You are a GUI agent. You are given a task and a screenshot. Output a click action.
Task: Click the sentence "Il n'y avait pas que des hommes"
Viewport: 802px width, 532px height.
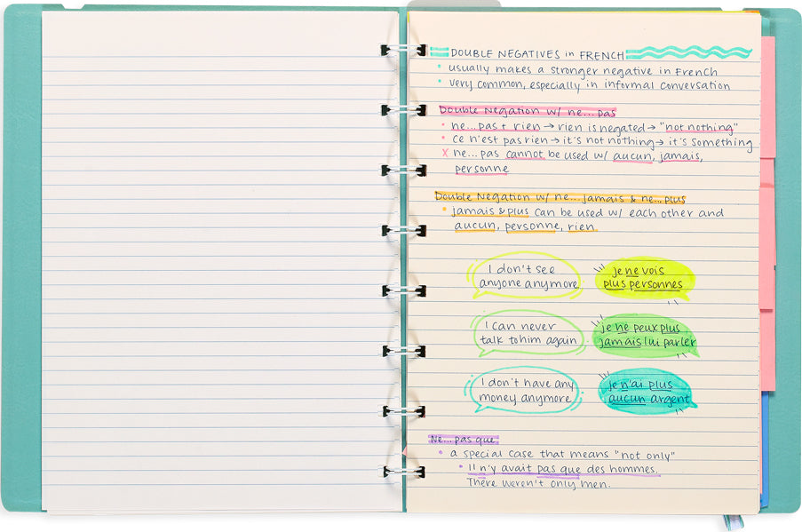tap(562, 469)
